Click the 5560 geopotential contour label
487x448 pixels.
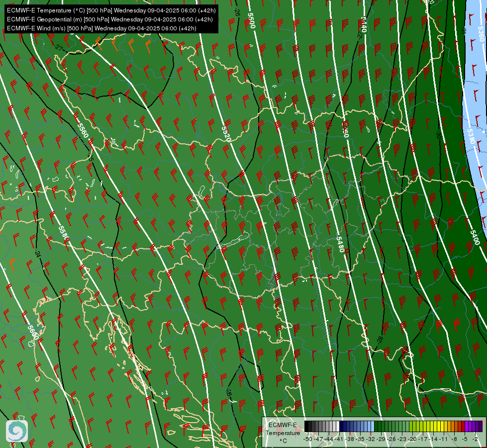[83, 130]
